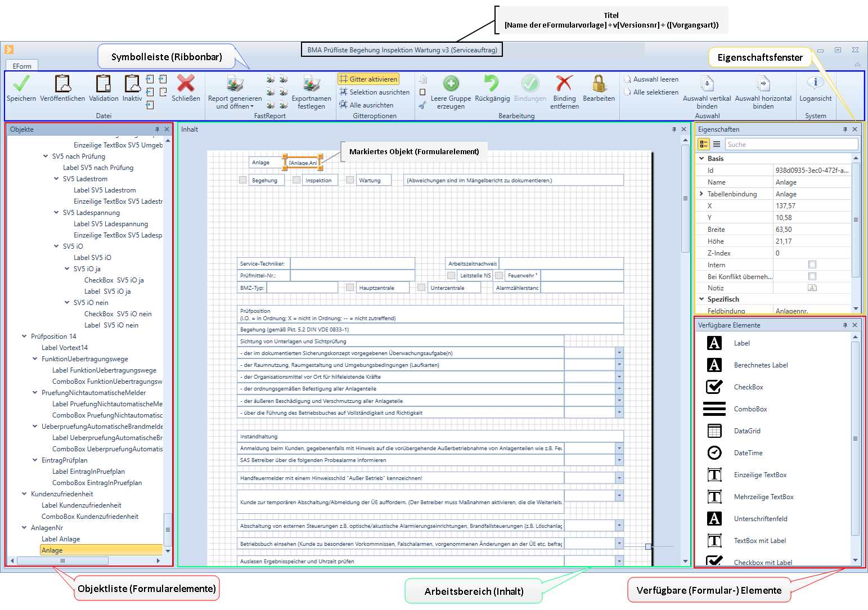868x610 pixels.
Task: Toggle the Intern property checkbox
Action: (x=812, y=264)
